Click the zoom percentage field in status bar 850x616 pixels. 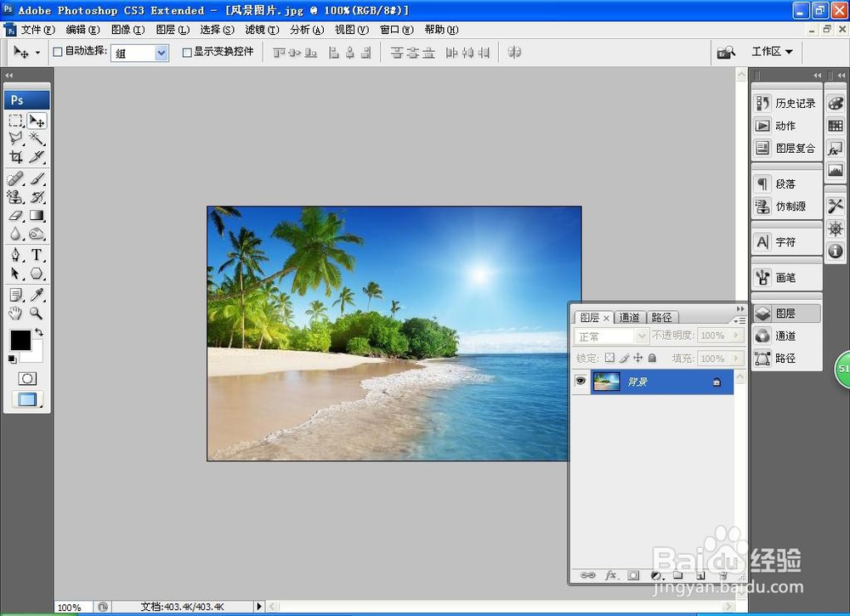coord(72,608)
